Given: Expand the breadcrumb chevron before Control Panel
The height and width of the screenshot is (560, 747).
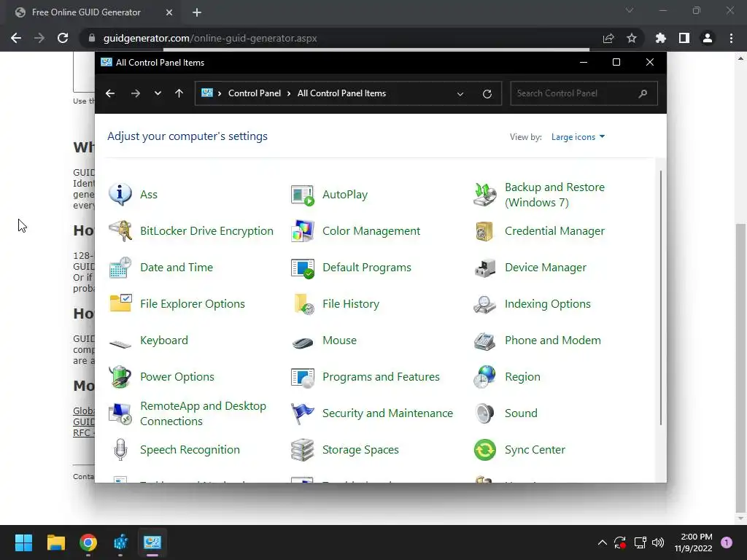Looking at the screenshot, I should [220, 93].
